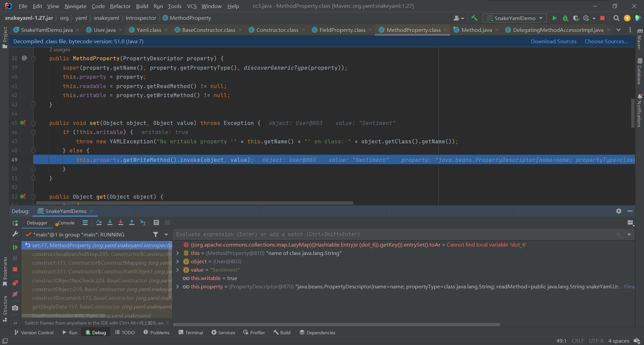The width and height of the screenshot is (644, 345).
Task: Expand the 'value' Sentiment variable node
Action: click(x=177, y=270)
